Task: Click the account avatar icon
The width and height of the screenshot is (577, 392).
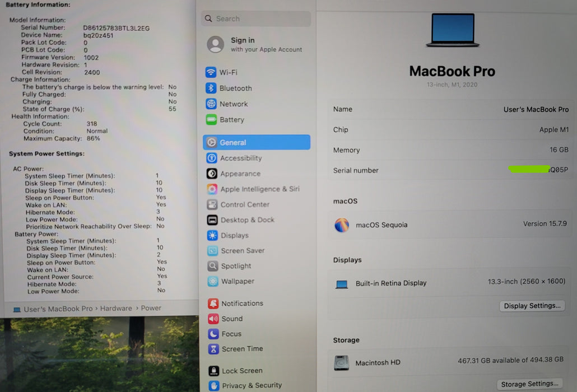Action: point(216,44)
